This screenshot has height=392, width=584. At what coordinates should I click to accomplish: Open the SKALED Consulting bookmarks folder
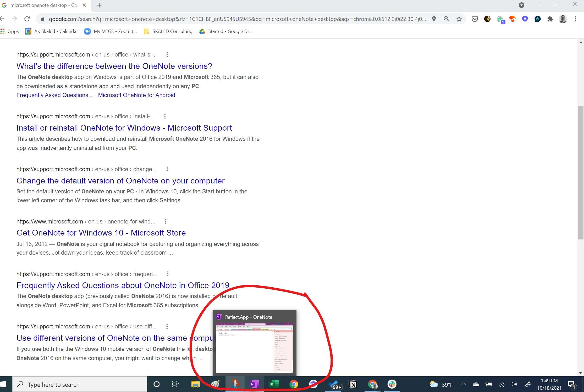(168, 31)
